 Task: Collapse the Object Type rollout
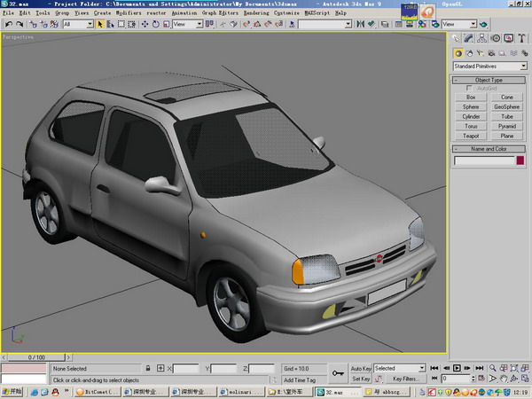pos(489,80)
